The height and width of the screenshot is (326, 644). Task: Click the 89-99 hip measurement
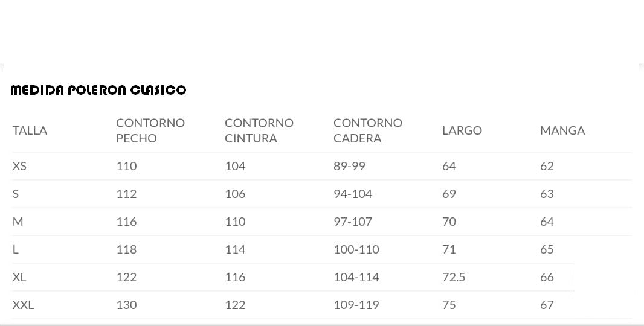coord(349,166)
